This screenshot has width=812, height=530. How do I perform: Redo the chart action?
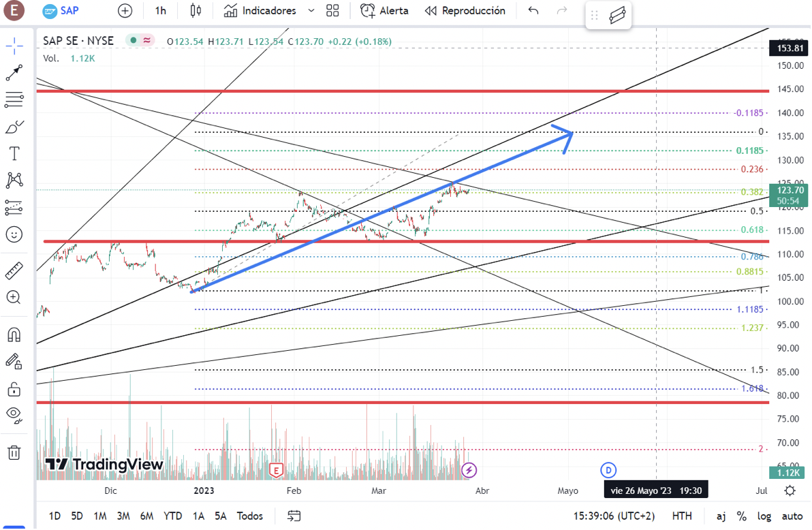tap(562, 11)
